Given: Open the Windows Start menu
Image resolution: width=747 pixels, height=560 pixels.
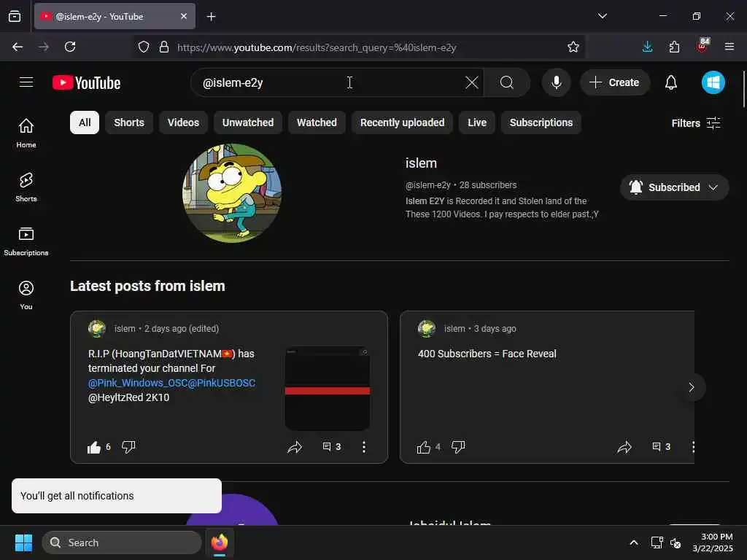Looking at the screenshot, I should click(23, 542).
